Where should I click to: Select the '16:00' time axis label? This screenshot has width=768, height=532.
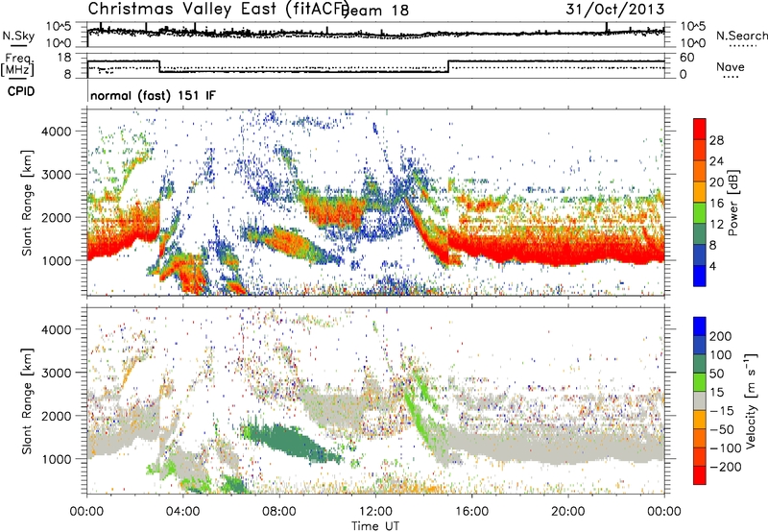472,512
